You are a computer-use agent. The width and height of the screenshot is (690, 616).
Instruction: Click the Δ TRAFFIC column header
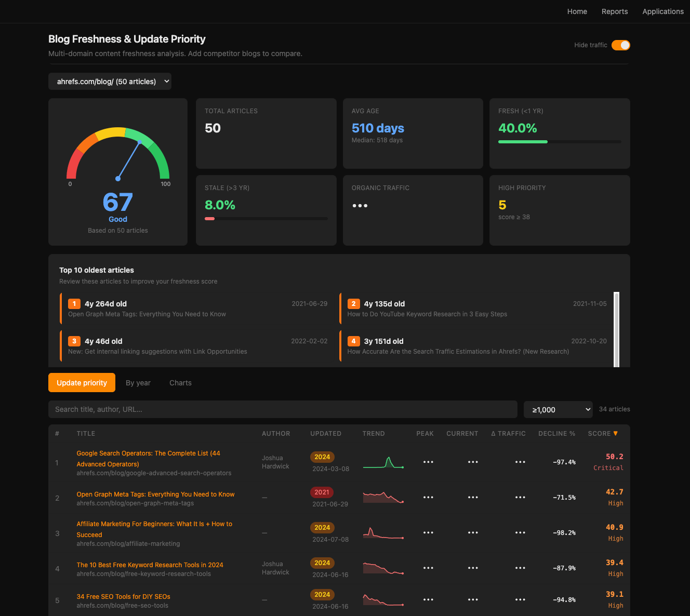(x=508, y=433)
